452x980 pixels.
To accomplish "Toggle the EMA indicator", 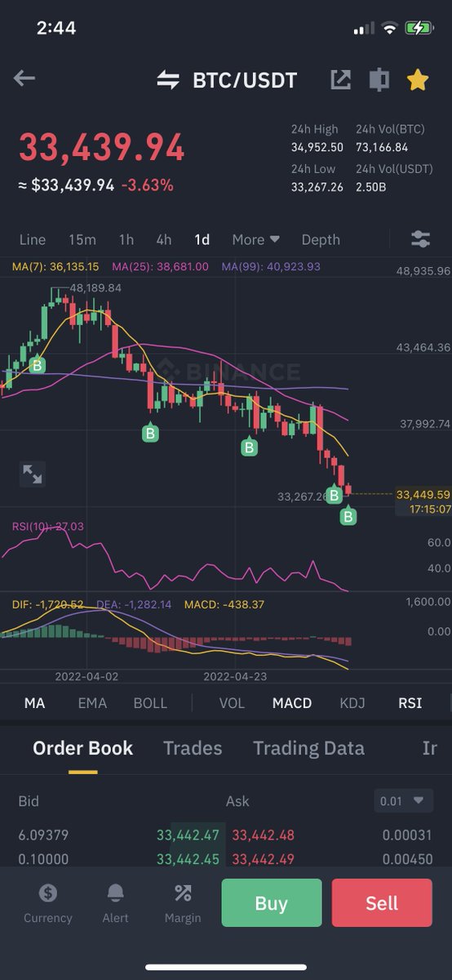I will pos(92,703).
